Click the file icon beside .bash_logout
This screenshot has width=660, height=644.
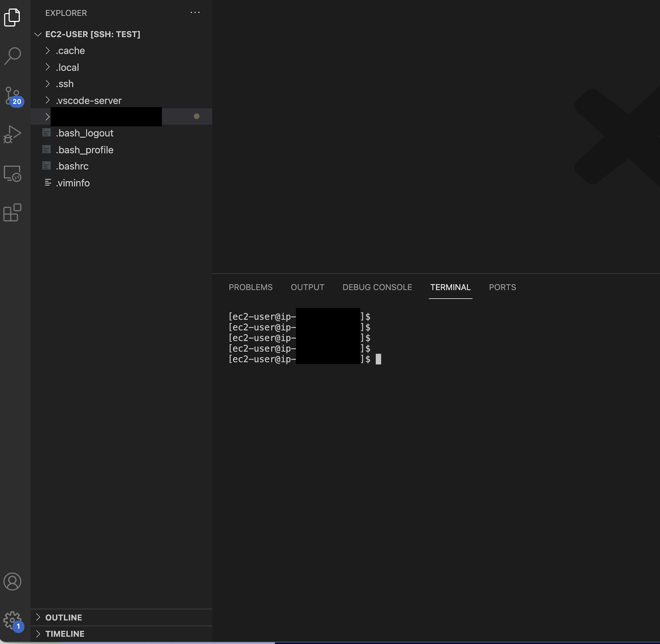[47, 133]
